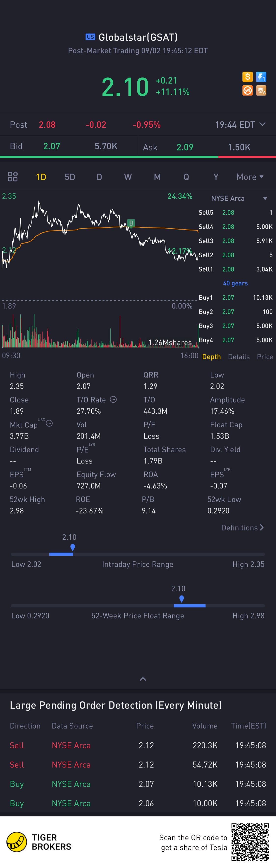Tap the green B marker on chart
Viewport: 276px width, 868px height.
pos(131,223)
